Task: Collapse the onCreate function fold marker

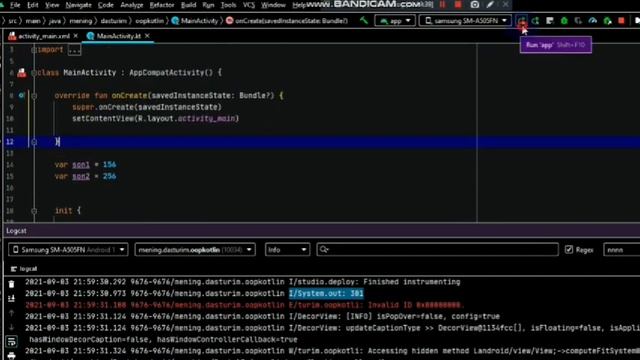Action: click(x=34, y=96)
